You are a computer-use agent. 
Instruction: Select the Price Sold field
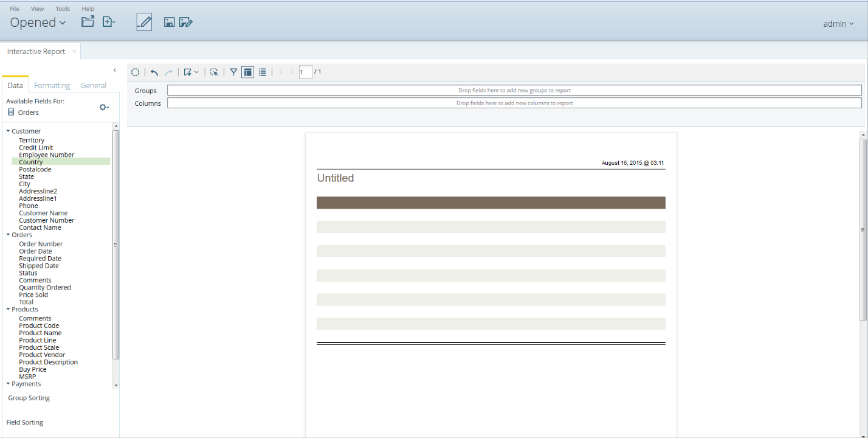[33, 295]
